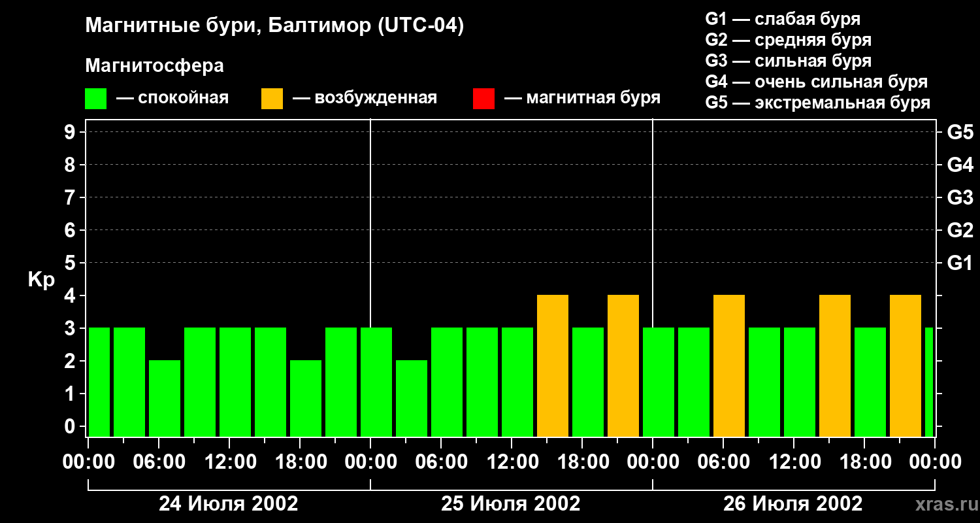This screenshot has width=980, height=523.
Task: Select the chart title 'Магнитные бури, Балтимор (UTC-04)'
Action: pos(274,26)
